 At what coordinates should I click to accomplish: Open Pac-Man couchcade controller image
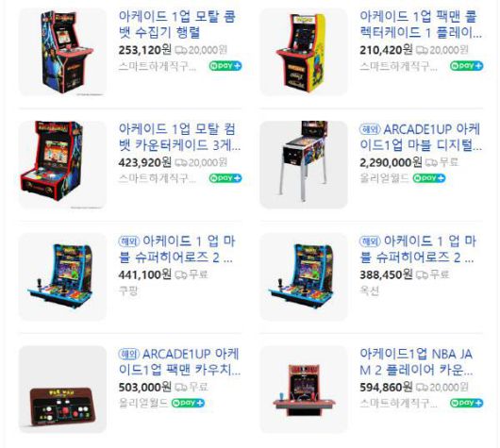(x=62, y=390)
